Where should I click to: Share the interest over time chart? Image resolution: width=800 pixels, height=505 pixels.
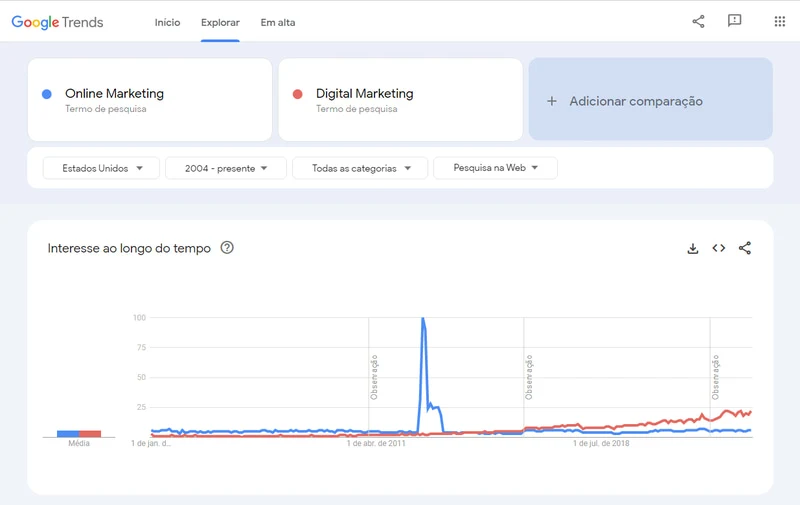(x=745, y=248)
